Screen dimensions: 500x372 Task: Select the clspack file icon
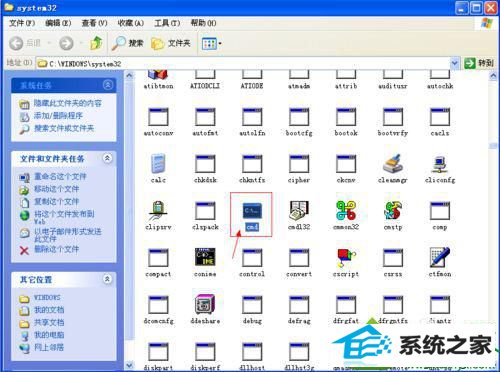tap(205, 211)
